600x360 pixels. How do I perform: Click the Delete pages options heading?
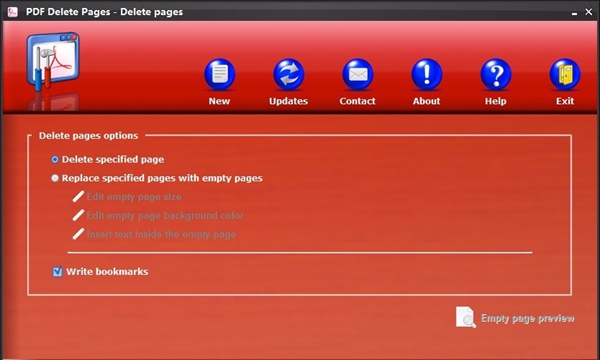[88, 136]
